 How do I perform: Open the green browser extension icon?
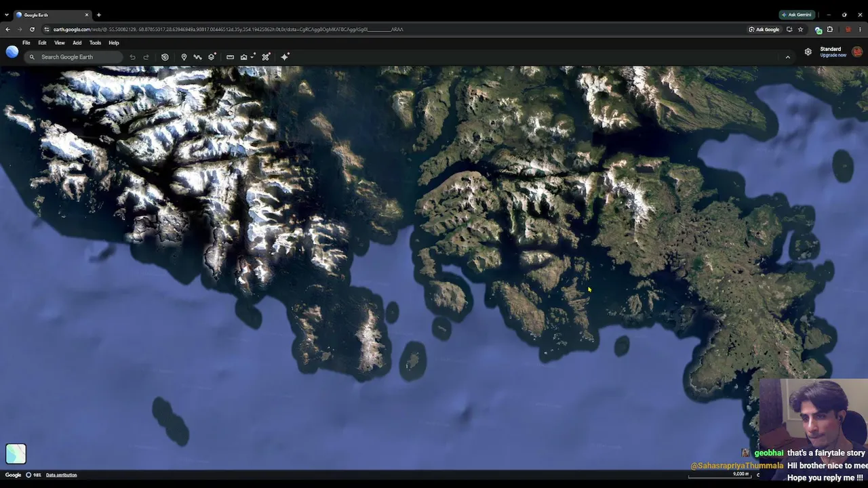pos(818,29)
